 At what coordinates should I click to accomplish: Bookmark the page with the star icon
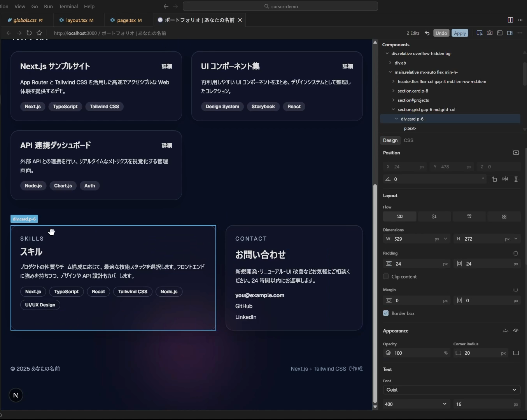39,33
